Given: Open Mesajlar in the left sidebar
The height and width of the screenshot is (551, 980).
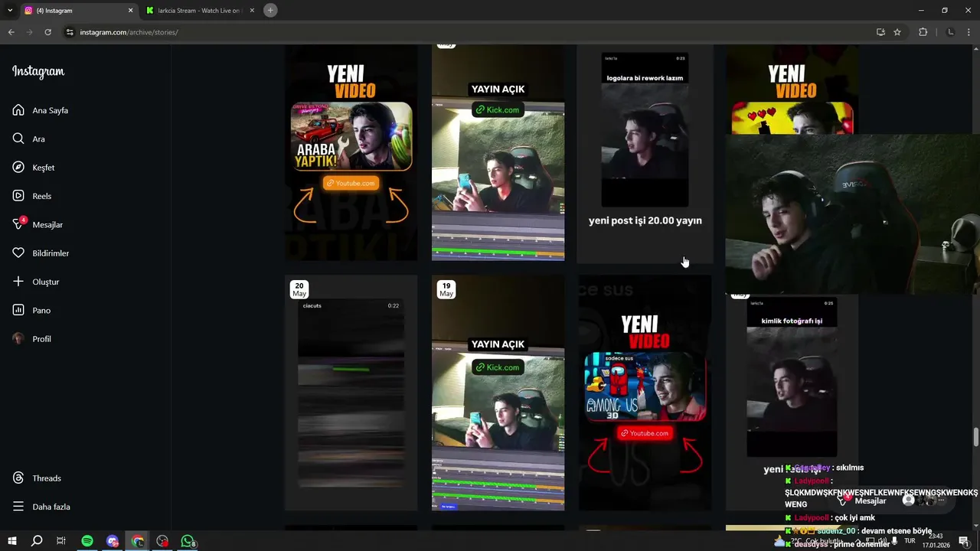Looking at the screenshot, I should point(38,224).
